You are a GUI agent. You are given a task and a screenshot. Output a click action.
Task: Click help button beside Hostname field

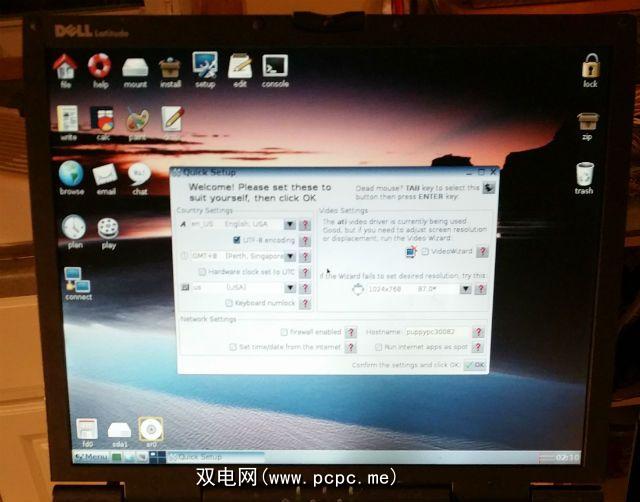[478, 332]
